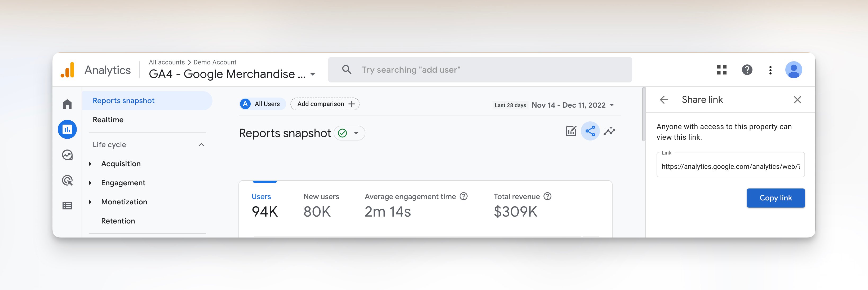Open the Monetization reports
Image resolution: width=868 pixels, height=290 pixels.
[124, 202]
